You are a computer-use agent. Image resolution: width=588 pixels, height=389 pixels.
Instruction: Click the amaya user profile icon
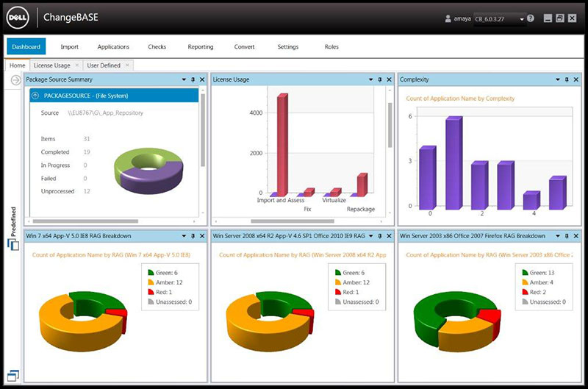coord(448,18)
